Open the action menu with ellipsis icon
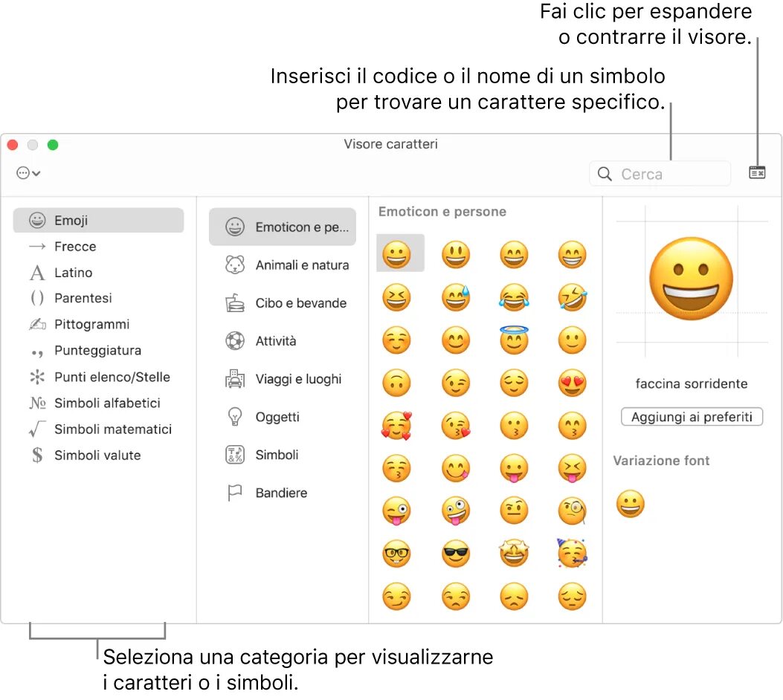Screen dimensions: 783x700 tap(28, 173)
